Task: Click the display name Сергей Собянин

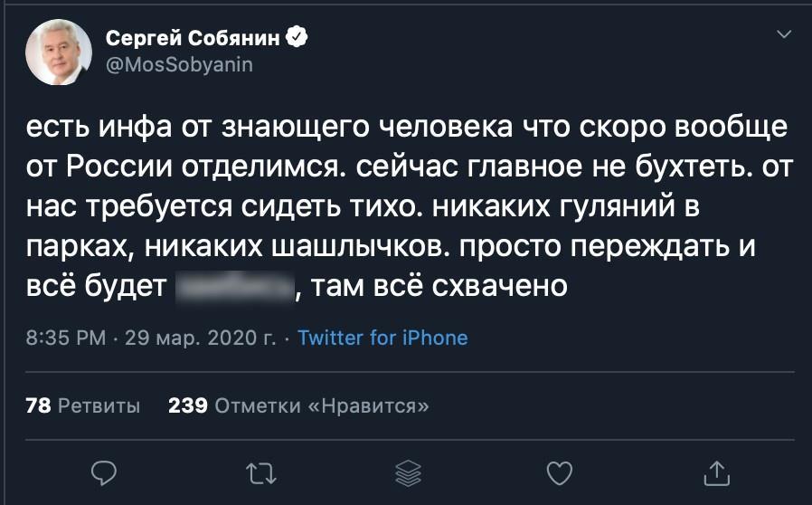Action: 193,39
